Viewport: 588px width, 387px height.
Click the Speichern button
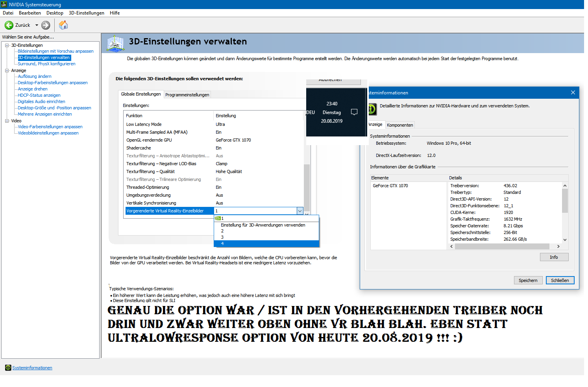click(528, 280)
